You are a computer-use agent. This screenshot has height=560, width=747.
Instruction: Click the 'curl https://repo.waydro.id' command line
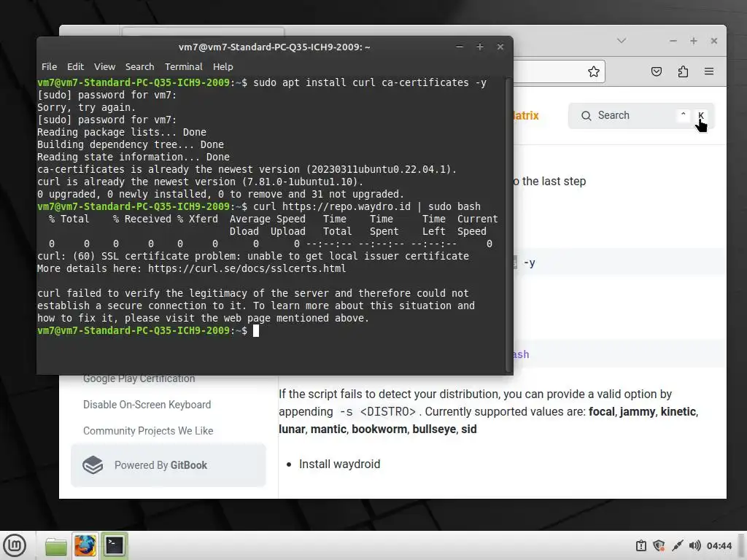[x=259, y=206]
